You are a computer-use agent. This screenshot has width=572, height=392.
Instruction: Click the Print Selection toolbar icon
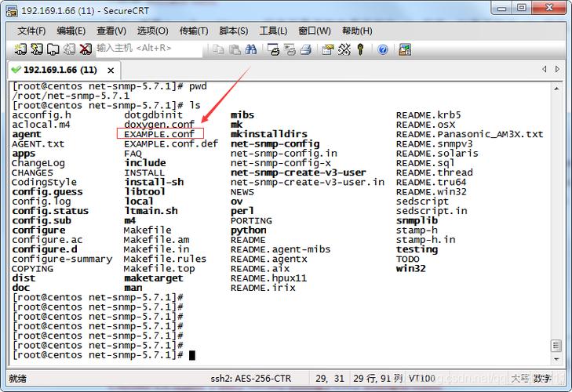point(290,49)
